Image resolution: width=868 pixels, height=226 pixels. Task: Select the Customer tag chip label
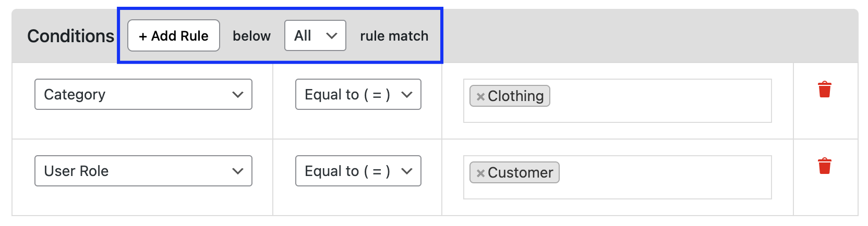pyautogui.click(x=521, y=172)
